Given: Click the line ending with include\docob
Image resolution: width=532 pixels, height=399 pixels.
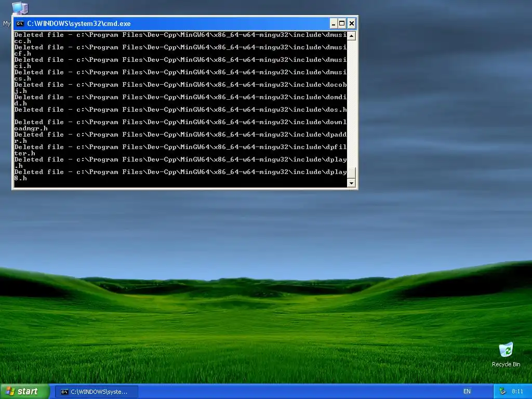Looking at the screenshot, I should point(180,85).
